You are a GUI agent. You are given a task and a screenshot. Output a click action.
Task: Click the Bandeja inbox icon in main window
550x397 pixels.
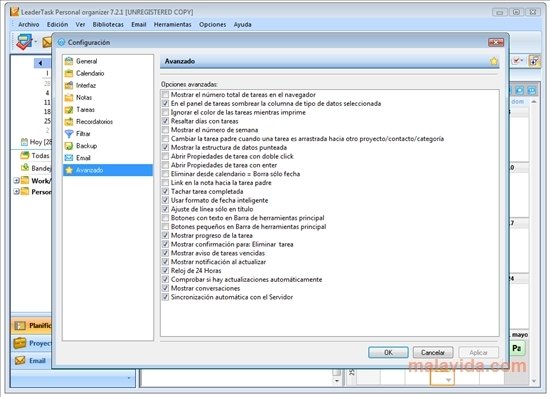pos(25,168)
